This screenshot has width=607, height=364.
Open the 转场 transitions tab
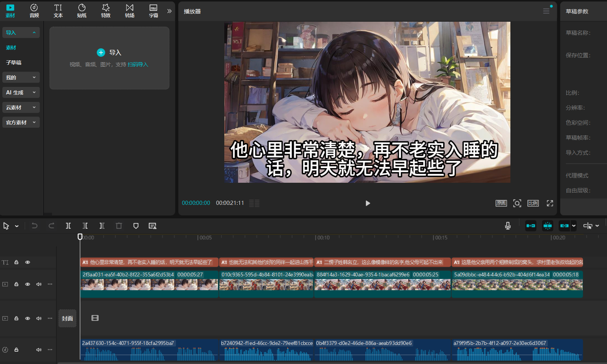coord(130,11)
